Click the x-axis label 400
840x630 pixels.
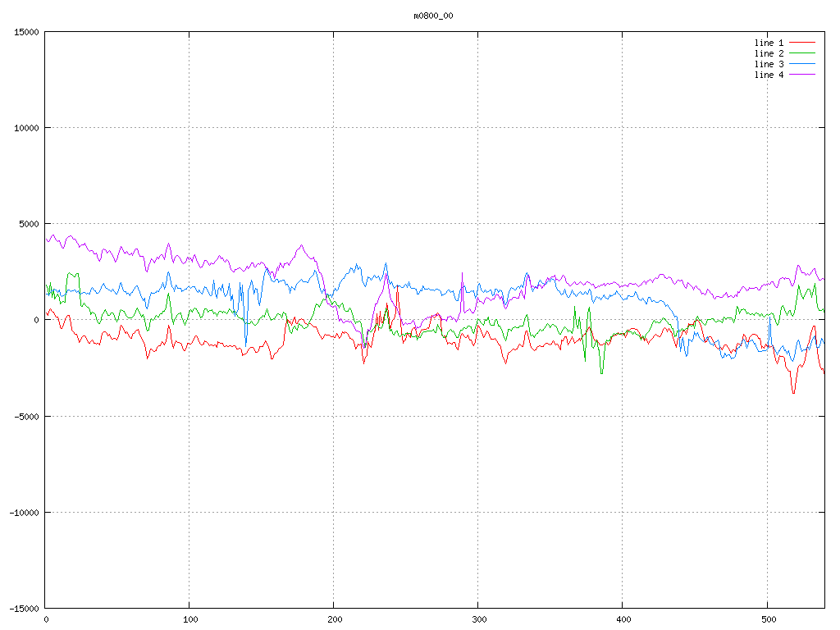coord(624,619)
